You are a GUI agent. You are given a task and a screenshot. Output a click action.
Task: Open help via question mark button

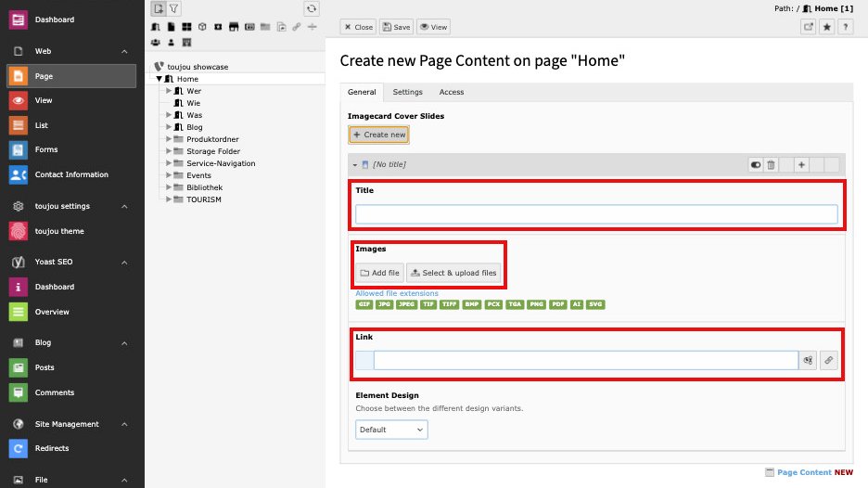[845, 27]
